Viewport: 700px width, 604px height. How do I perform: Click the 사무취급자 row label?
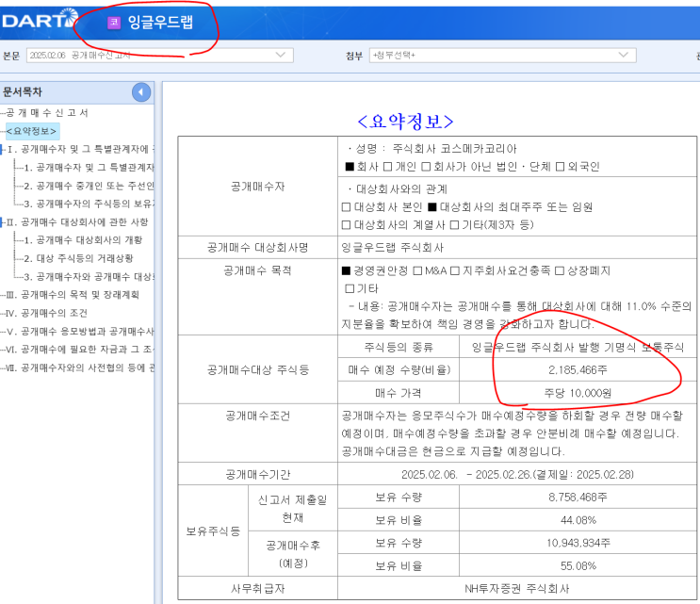click(x=257, y=588)
